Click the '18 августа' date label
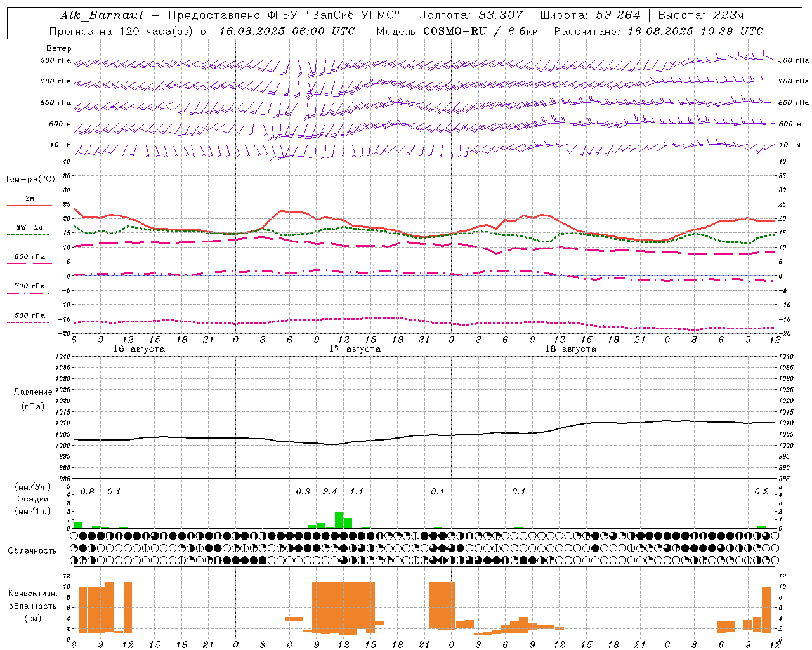 click(570, 349)
